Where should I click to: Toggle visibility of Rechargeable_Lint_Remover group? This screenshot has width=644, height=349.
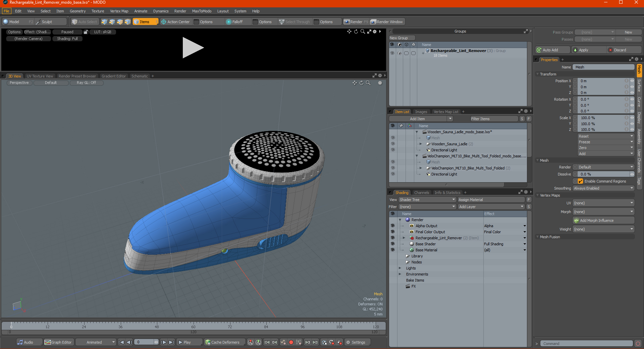(392, 53)
